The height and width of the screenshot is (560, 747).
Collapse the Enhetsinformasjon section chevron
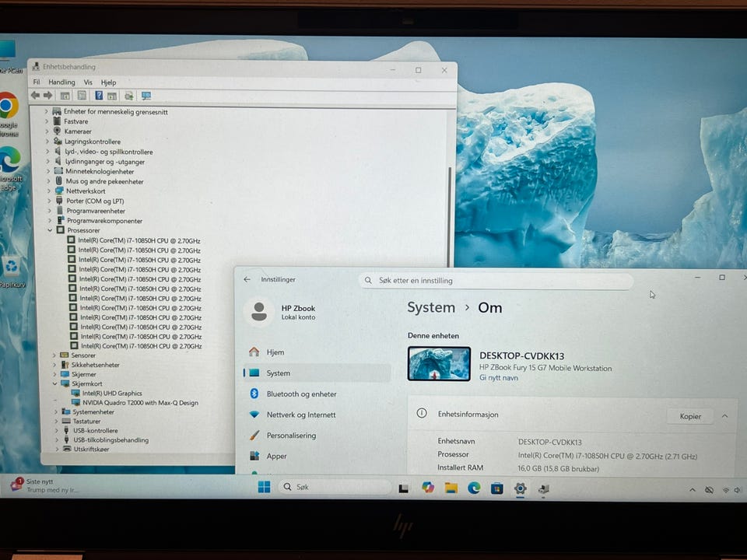pos(724,415)
